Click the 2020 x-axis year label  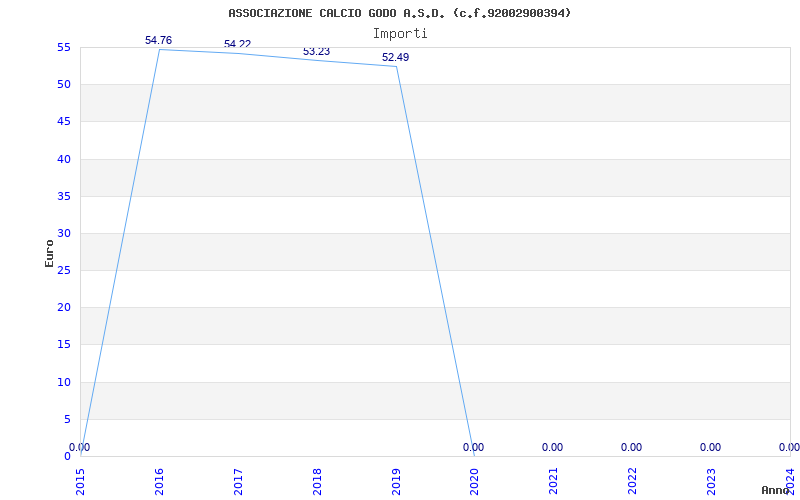(x=475, y=482)
